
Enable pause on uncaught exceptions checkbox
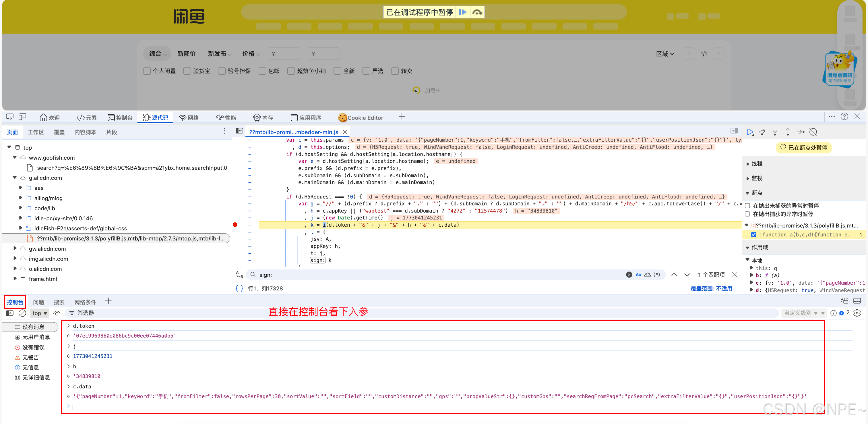[747, 206]
